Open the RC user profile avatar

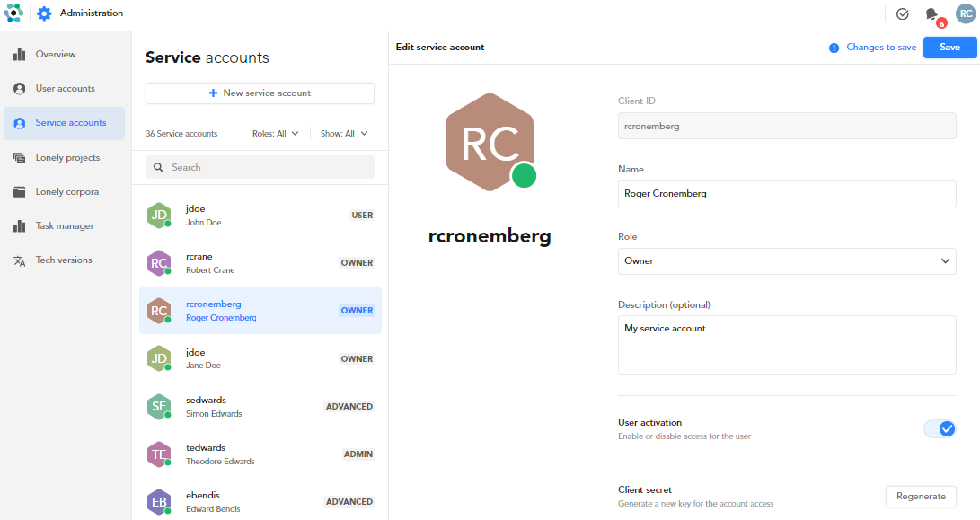click(x=965, y=14)
